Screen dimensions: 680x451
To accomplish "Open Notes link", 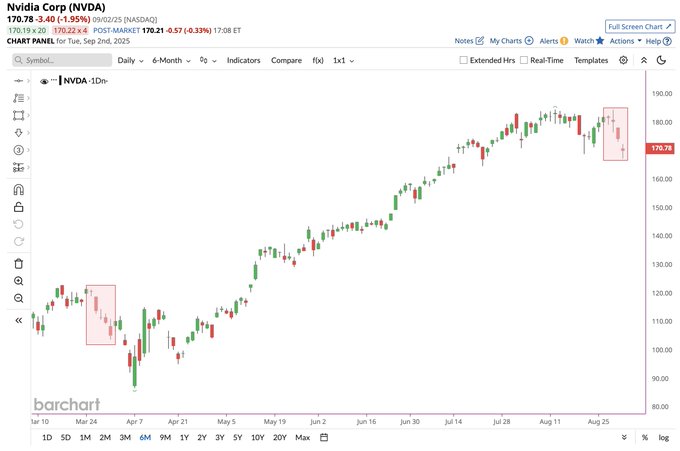I will [469, 41].
